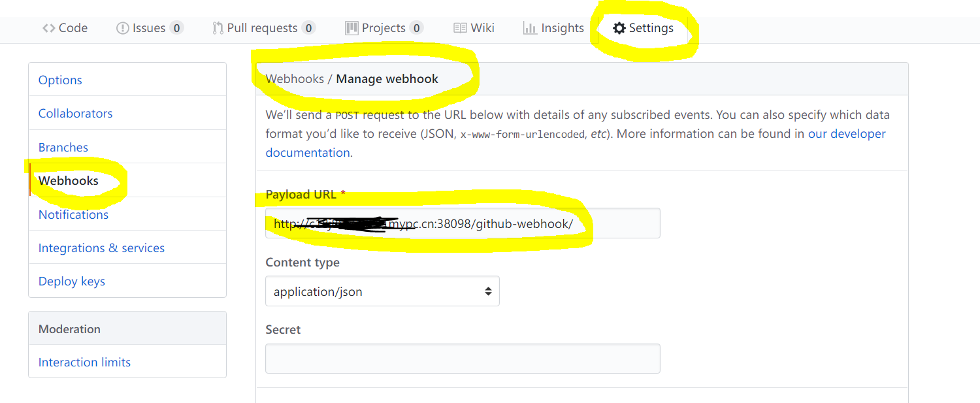Click the Content type dropdown arrows

coord(488,291)
